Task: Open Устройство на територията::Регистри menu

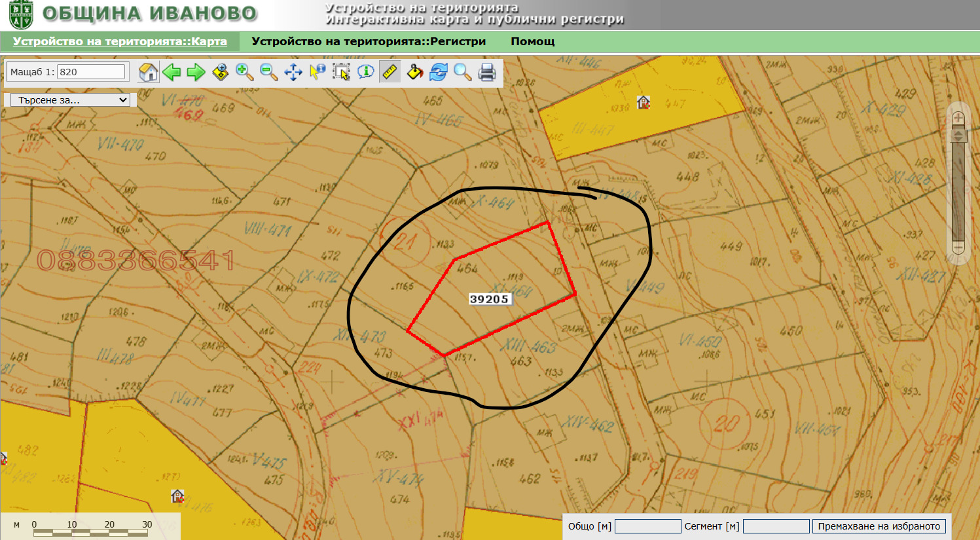Action: 369,41
